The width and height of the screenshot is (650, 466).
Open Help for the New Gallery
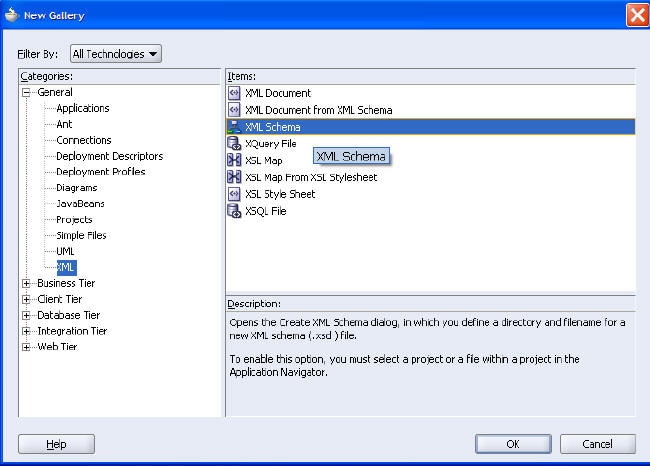[56, 444]
